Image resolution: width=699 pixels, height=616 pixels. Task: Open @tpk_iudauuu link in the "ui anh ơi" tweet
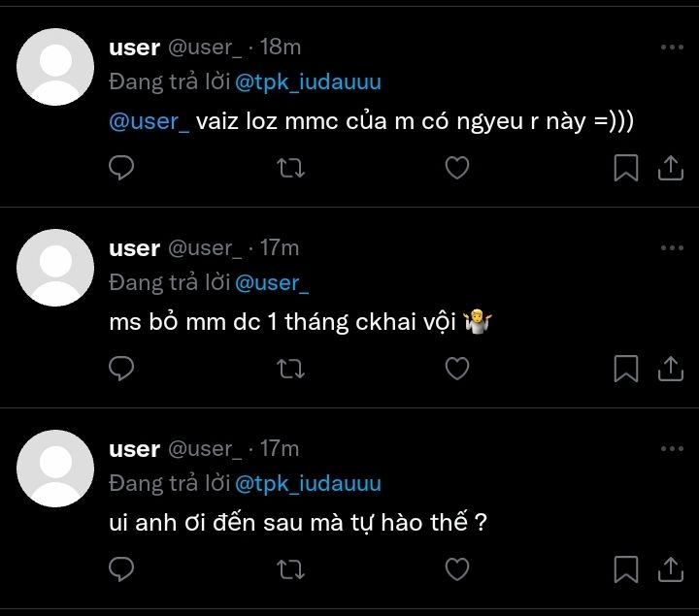click(308, 483)
